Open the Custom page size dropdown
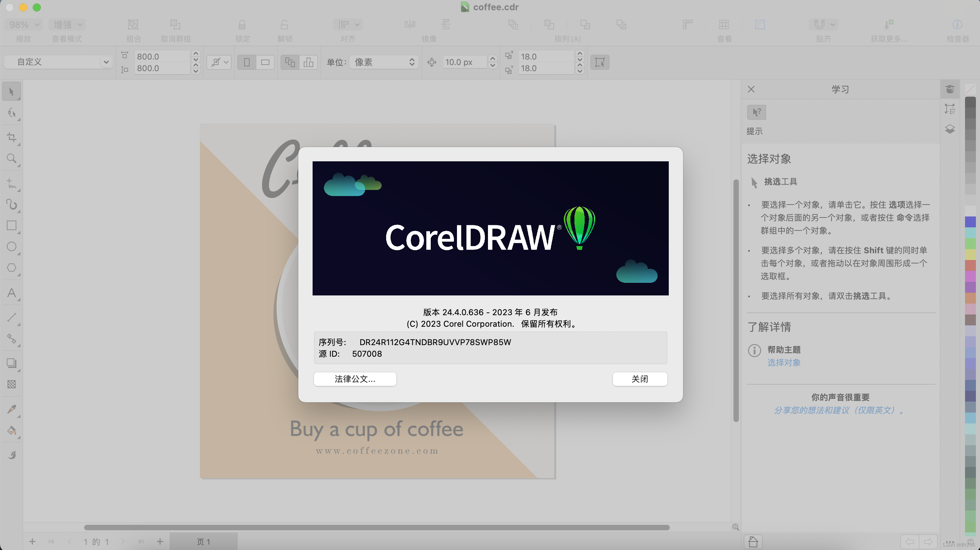980x550 pixels. 59,62
